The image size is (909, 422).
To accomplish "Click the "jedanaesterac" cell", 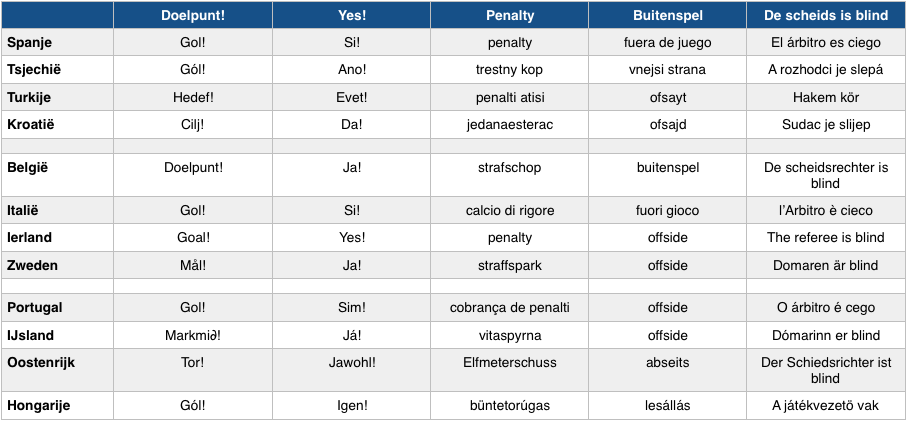I will [509, 125].
